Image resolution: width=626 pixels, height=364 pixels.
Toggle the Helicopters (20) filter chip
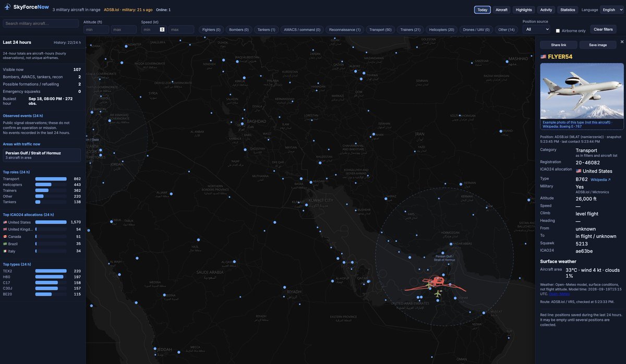442,30
